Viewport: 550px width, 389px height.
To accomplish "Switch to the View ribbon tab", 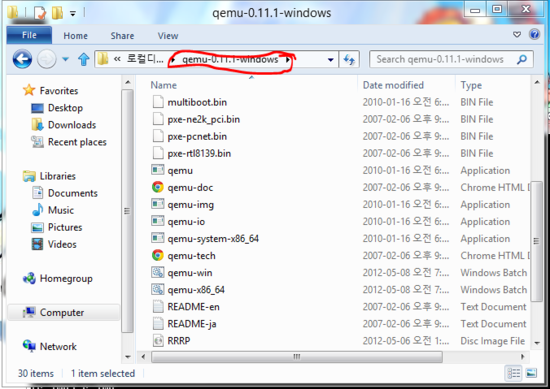I will (x=168, y=36).
